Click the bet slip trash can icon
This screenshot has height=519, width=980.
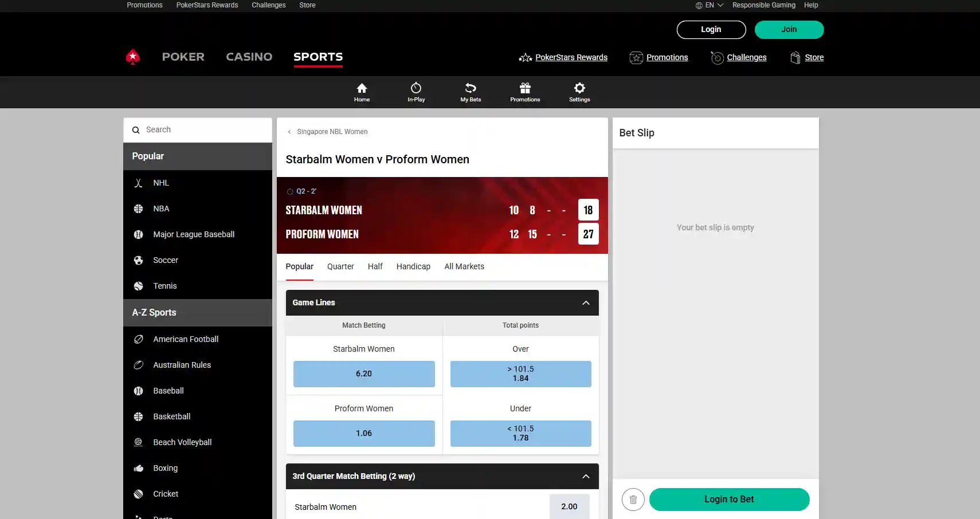pos(633,500)
